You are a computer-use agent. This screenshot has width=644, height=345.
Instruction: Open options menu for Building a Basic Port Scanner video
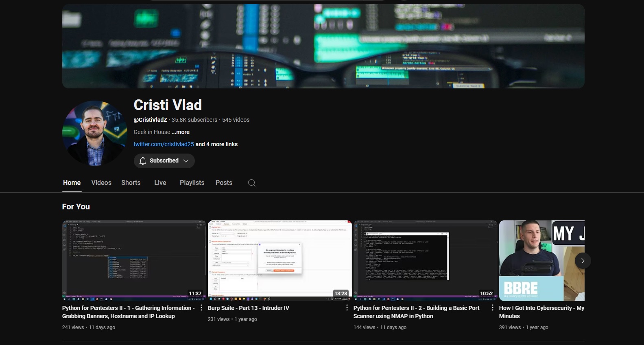coord(493,308)
